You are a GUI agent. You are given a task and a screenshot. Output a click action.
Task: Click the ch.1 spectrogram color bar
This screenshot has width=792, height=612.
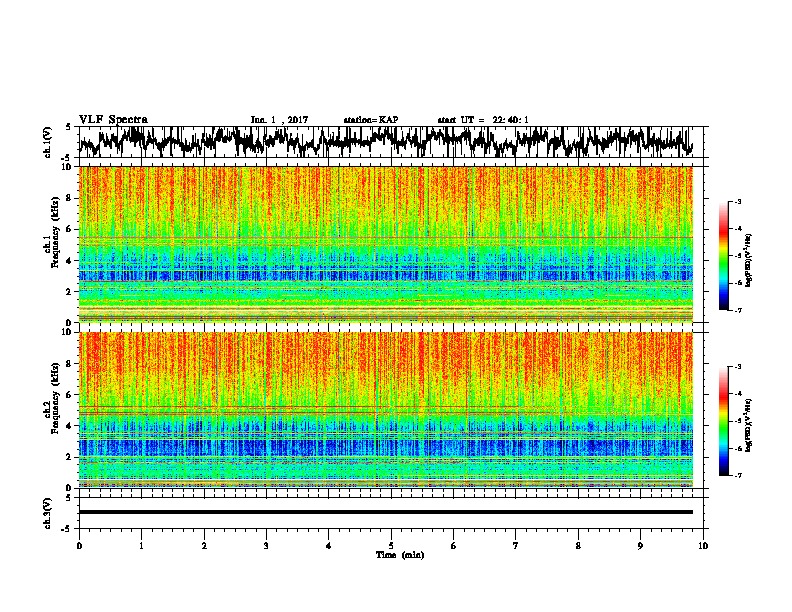tap(723, 256)
